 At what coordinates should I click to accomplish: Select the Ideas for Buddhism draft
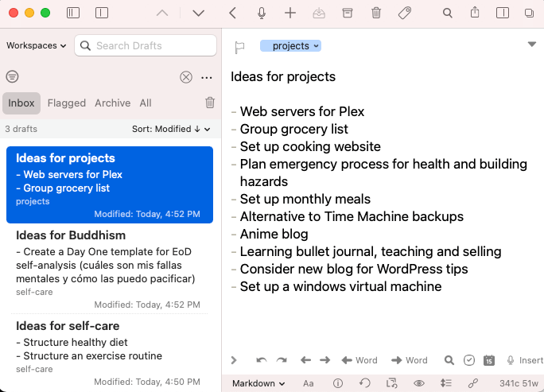(110, 270)
